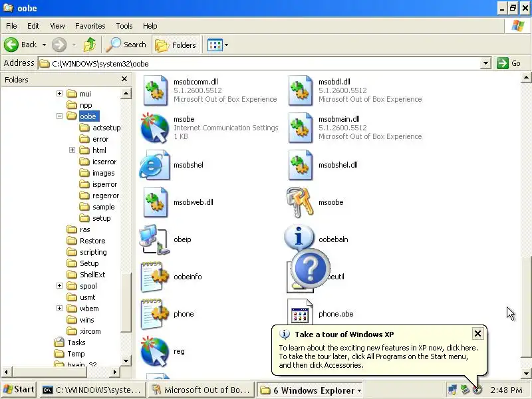Screen dimensions: 532x399
Task: Open the View menu
Action: [x=57, y=26]
